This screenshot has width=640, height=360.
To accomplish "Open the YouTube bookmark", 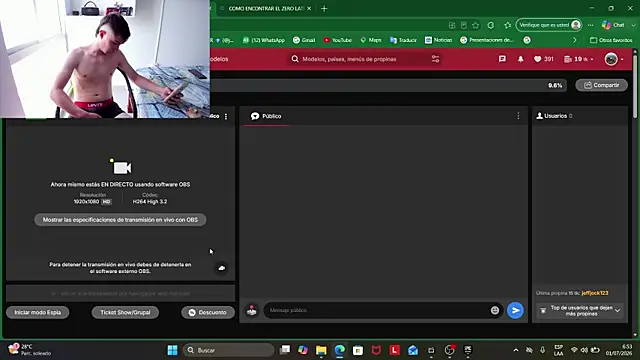I will pyautogui.click(x=338, y=40).
